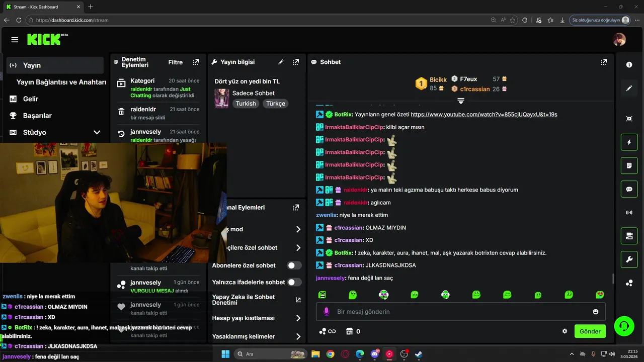Pop out the Denetim Eylemleri panel
Screen dimensions: 644x362
tap(196, 62)
